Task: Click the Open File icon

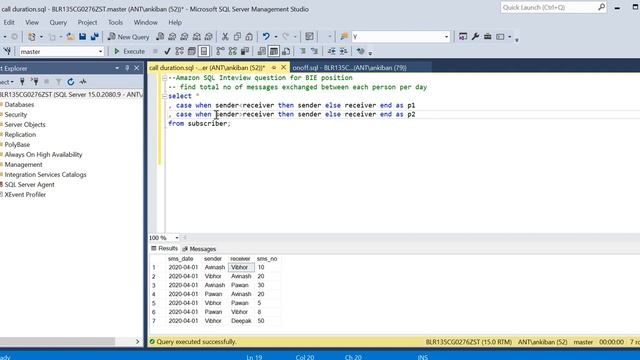Action: tap(70, 37)
